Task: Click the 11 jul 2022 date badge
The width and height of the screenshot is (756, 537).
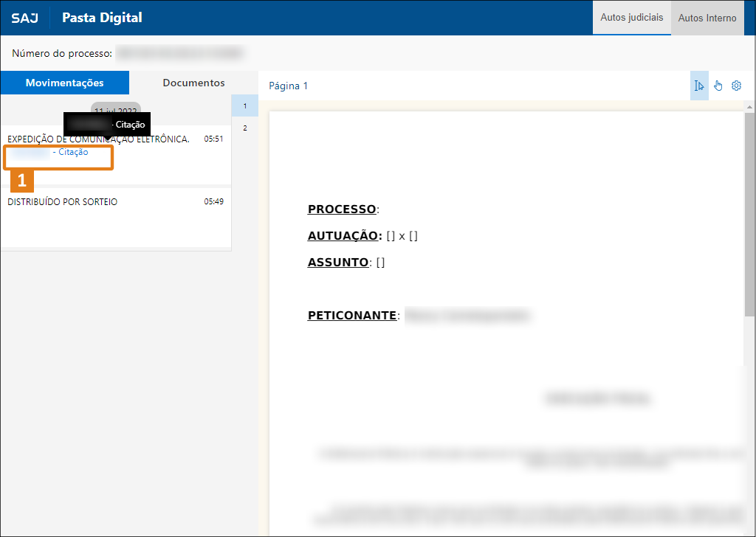Action: pos(116,110)
